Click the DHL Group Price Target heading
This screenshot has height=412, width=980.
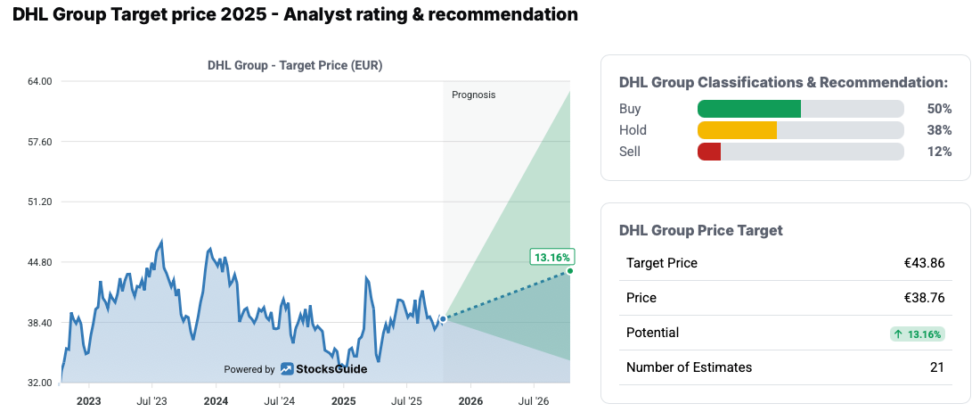pos(700,230)
